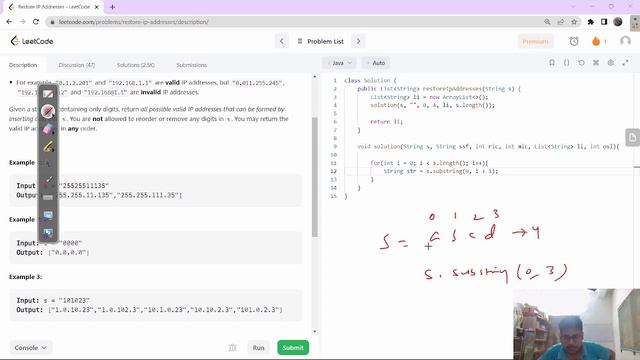Click the Premium button
The width and height of the screenshot is (640, 360).
[535, 41]
